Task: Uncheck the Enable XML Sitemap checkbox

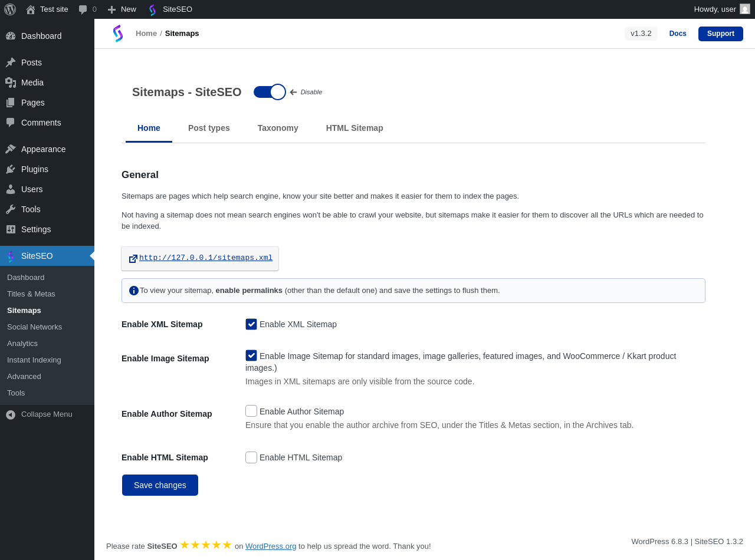Action: pyautogui.click(x=251, y=324)
